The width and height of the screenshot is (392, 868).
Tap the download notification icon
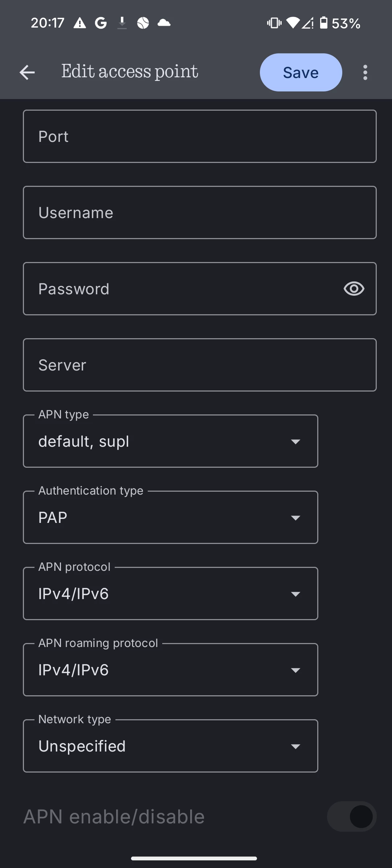(x=122, y=23)
